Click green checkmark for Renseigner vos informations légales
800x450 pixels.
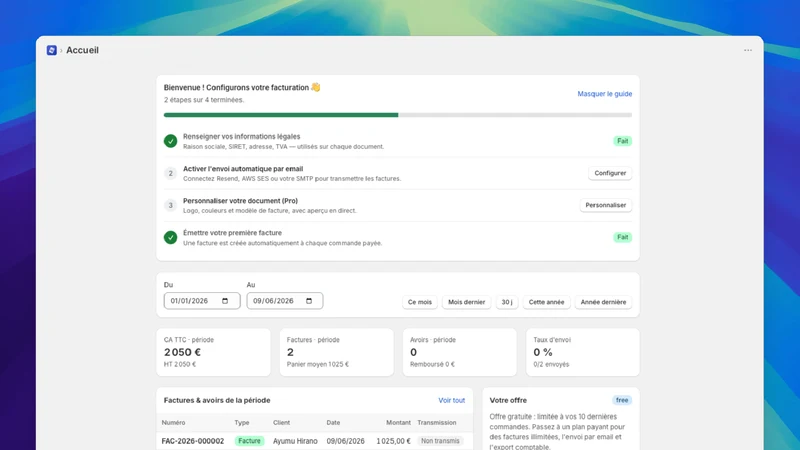[170, 141]
